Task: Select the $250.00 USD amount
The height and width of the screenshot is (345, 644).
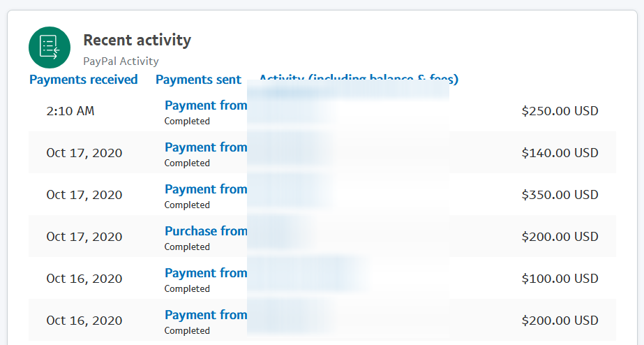Action: click(x=560, y=111)
